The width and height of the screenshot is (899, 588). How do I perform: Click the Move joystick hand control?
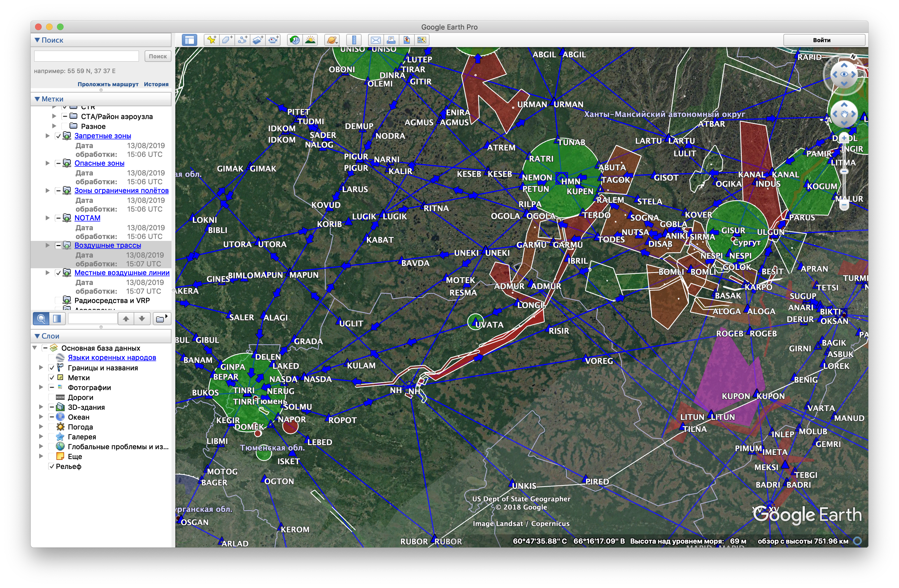tap(844, 114)
